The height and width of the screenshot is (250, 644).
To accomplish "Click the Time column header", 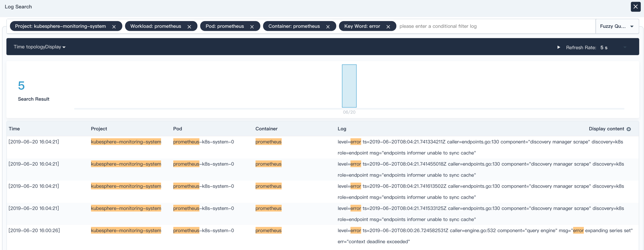I will pos(14,129).
